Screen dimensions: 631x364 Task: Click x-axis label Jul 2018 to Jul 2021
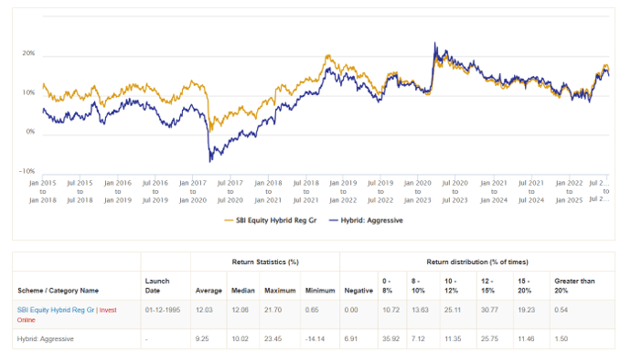tap(305, 192)
